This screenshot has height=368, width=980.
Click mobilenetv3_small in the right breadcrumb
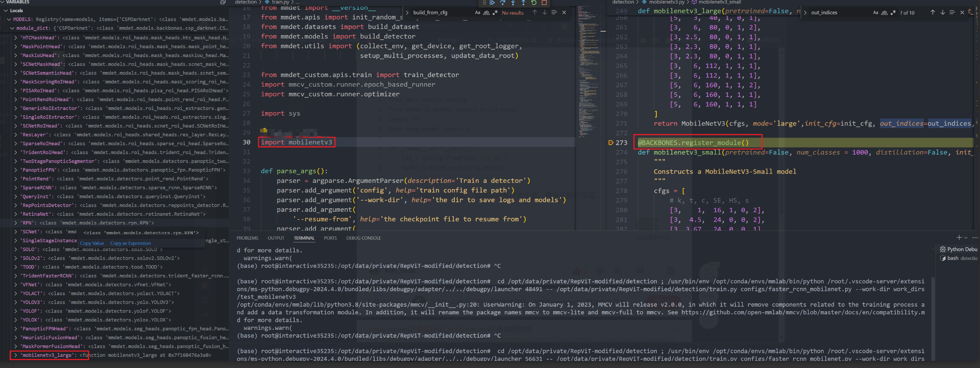click(x=720, y=2)
